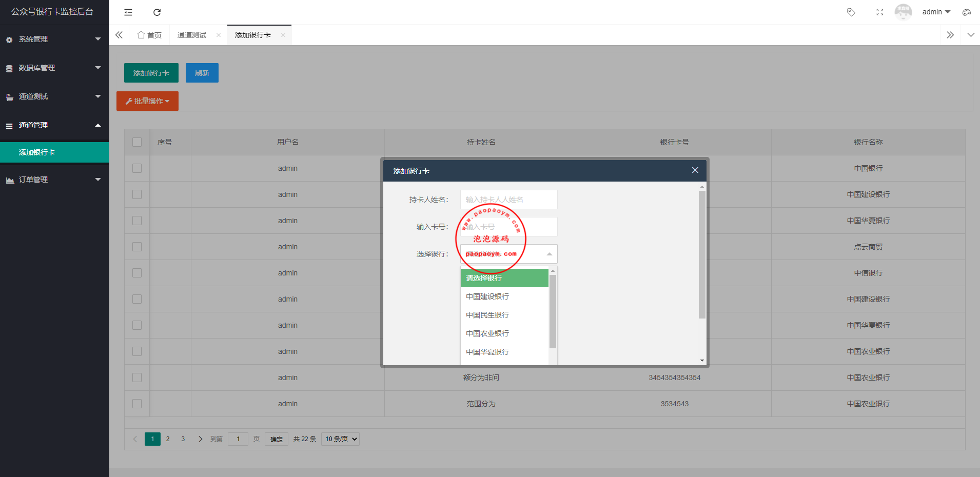
Task: Check the last row checkbox for 范围分为
Action: pos(137,404)
